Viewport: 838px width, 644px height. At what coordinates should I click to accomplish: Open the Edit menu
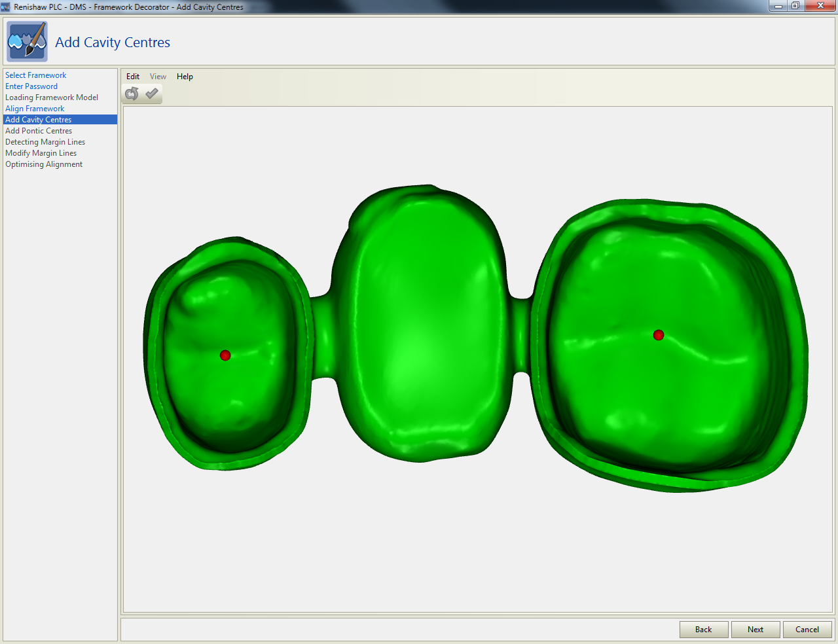[133, 77]
